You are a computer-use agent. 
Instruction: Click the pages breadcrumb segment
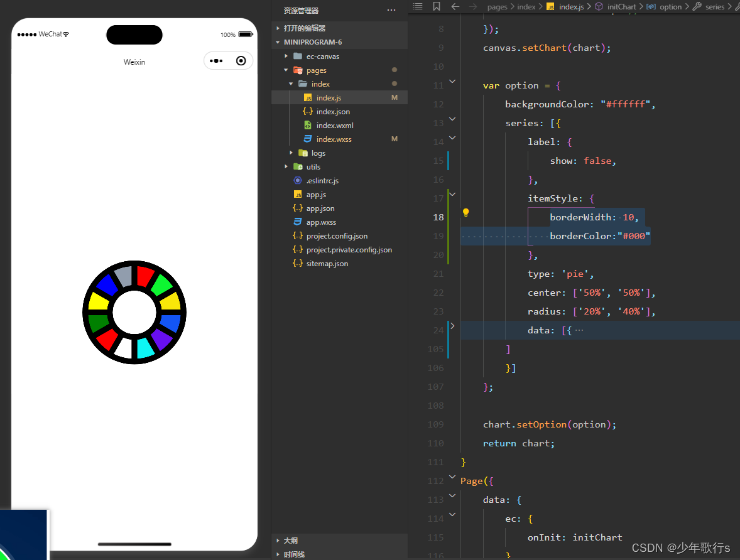(497, 7)
